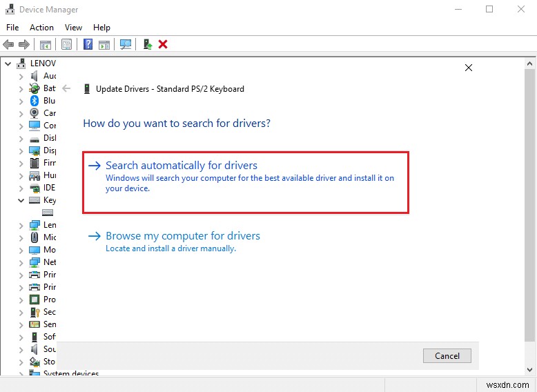Viewport: 537px width, 392px height.
Task: Click the vertical scrollbar thumb
Action: 529,205
